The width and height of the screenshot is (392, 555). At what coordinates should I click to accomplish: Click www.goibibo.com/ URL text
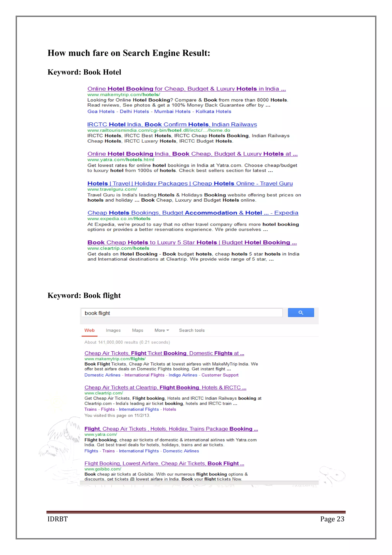coord(103,469)
